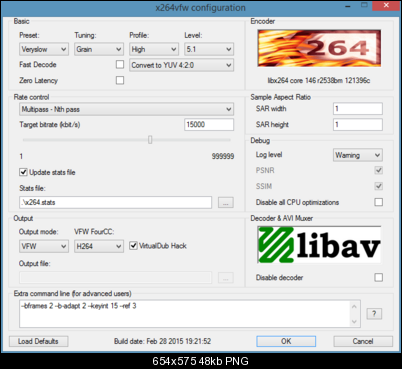Click the target bitrate slider handle

coord(150,139)
